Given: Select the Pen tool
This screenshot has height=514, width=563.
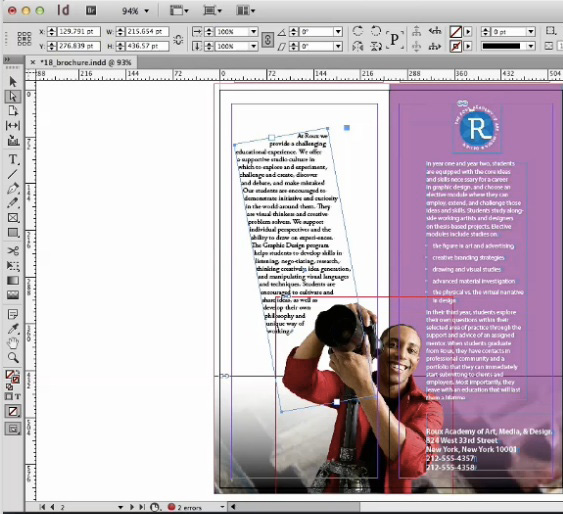Looking at the screenshot, I should pyautogui.click(x=13, y=188).
